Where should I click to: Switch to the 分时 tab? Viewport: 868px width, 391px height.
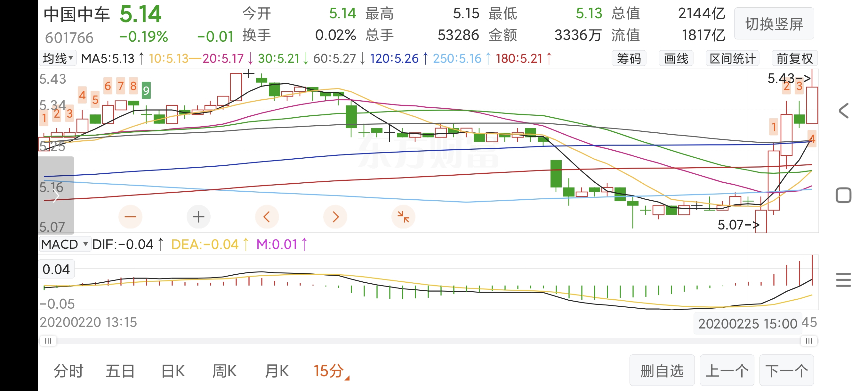pos(68,371)
